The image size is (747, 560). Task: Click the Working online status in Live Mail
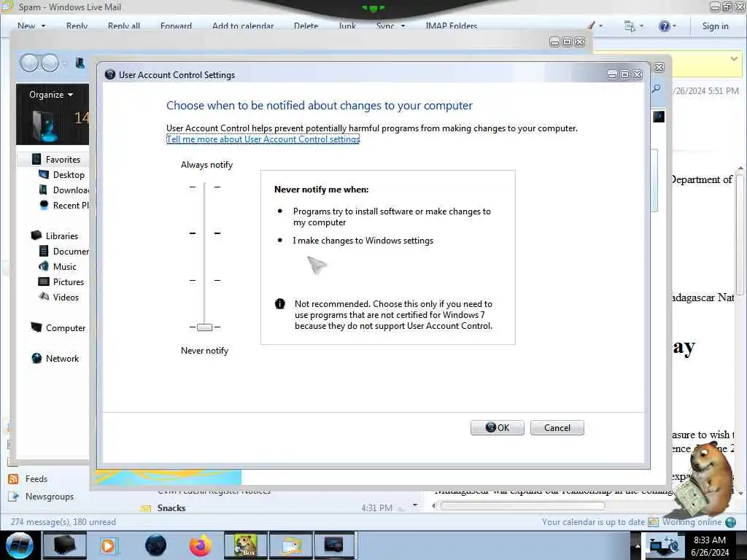(x=692, y=522)
